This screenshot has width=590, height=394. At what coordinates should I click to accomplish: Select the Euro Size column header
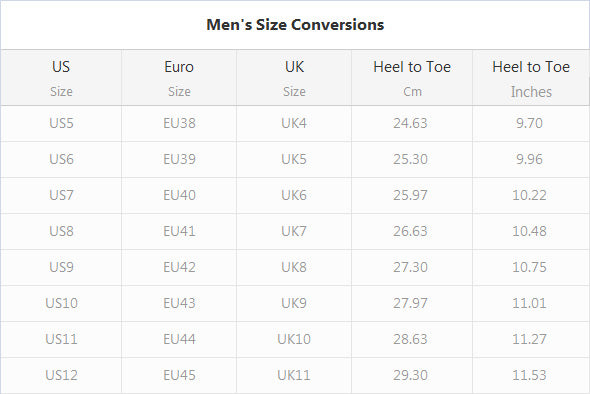pos(179,78)
